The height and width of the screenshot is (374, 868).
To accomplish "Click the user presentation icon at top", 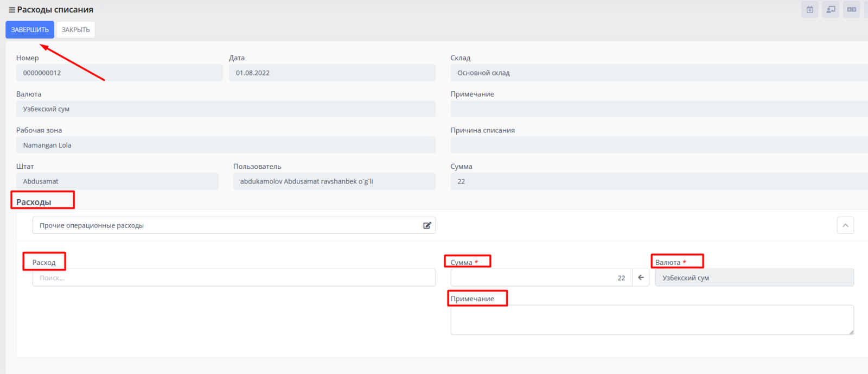I will [x=831, y=10].
